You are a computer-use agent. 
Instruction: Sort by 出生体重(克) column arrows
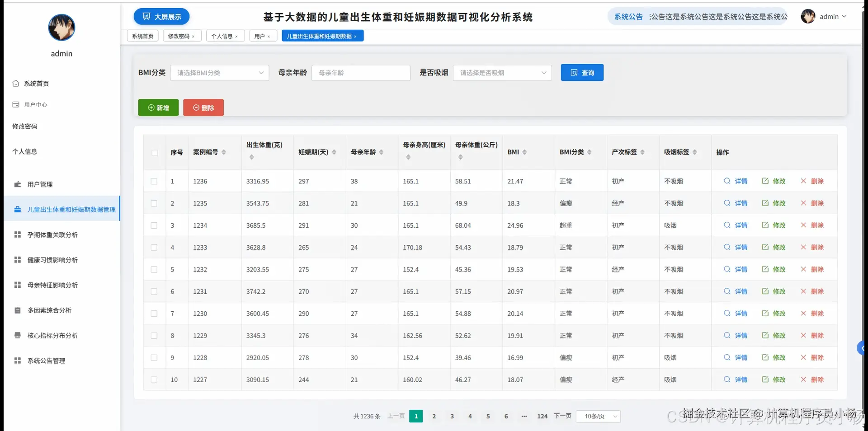252,157
